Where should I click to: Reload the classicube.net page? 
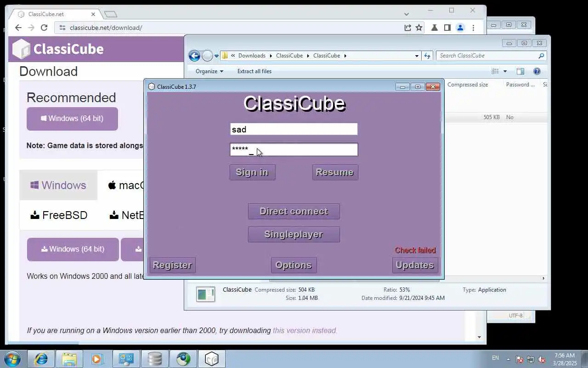pyautogui.click(x=44, y=28)
